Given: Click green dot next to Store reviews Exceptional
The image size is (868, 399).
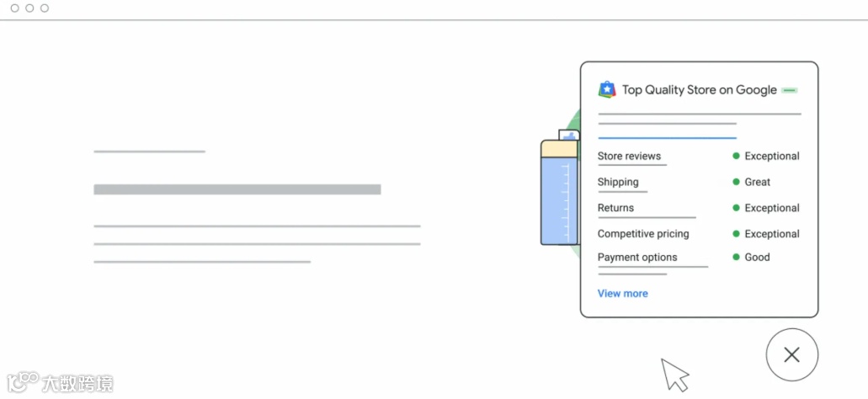Looking at the screenshot, I should point(737,156).
